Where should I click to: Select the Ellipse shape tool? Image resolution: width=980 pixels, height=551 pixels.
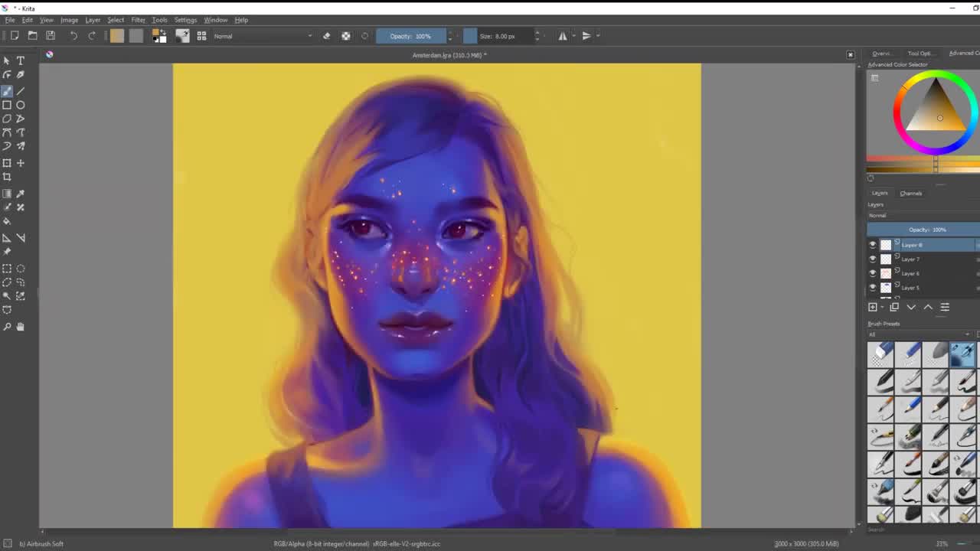click(21, 105)
